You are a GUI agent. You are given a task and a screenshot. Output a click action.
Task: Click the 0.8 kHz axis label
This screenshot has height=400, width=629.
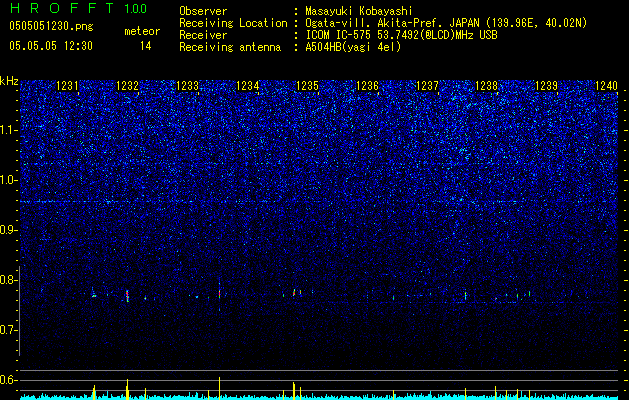coord(8,280)
